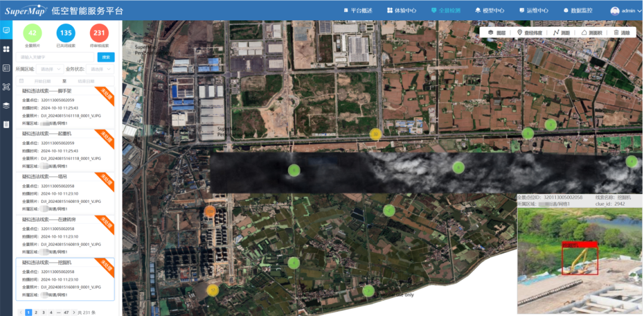
Task: Open the 所属区域 dropdown
Action: (x=49, y=69)
